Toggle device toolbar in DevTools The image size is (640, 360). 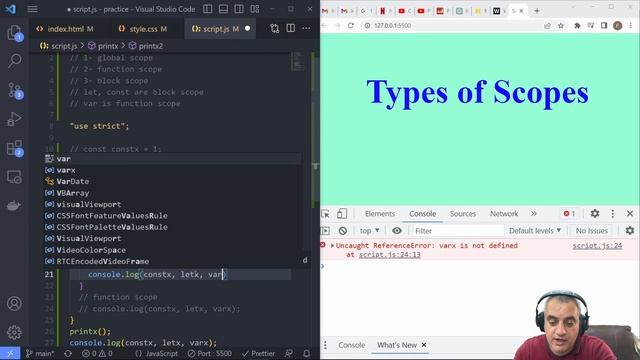(342, 213)
